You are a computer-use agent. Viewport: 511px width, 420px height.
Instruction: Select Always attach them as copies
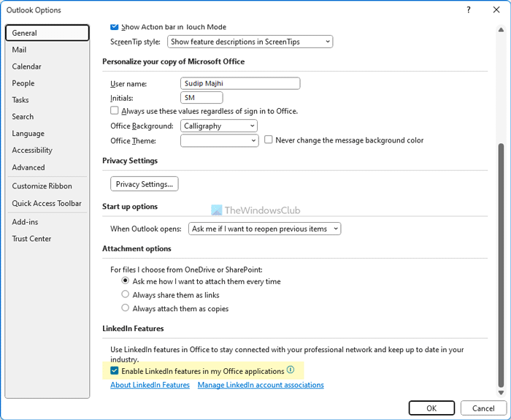click(126, 309)
